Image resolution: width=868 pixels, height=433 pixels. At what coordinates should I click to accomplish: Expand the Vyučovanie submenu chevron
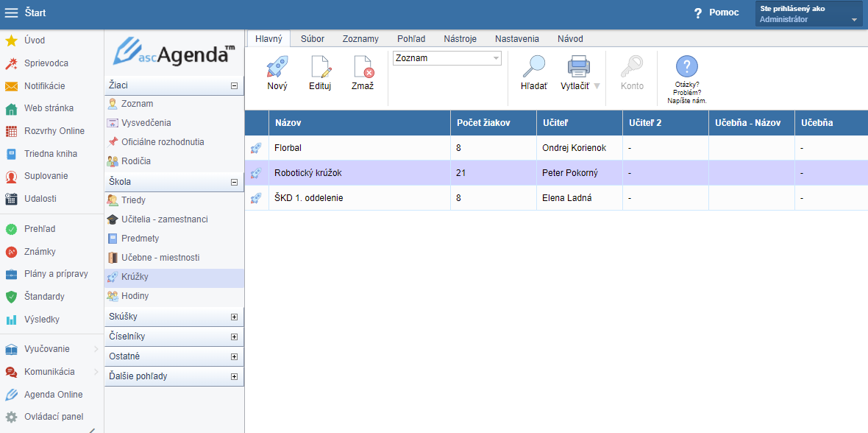(x=96, y=349)
